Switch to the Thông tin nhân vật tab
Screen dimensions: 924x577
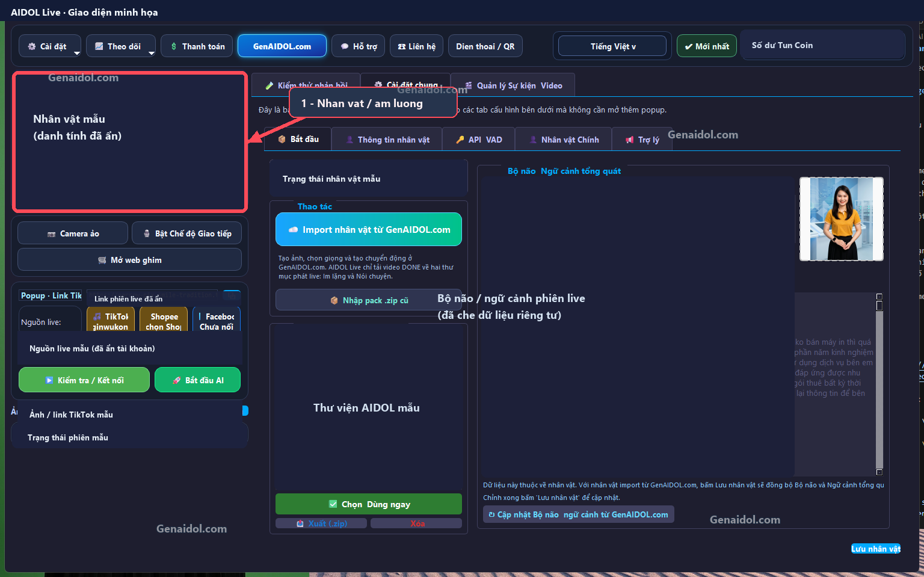tap(387, 140)
